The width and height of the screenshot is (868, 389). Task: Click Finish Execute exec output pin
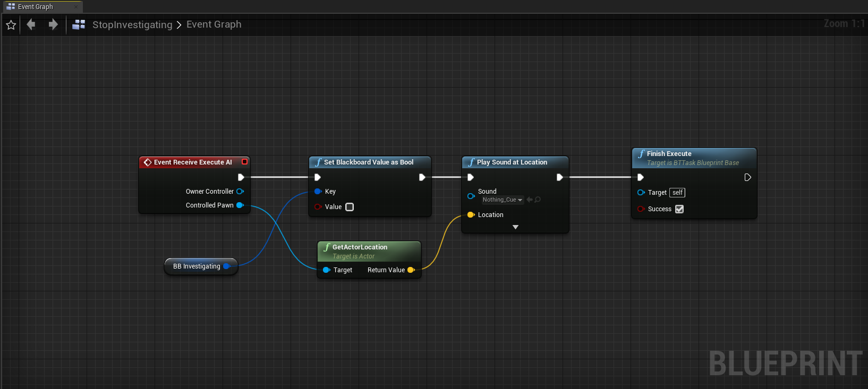[748, 177]
